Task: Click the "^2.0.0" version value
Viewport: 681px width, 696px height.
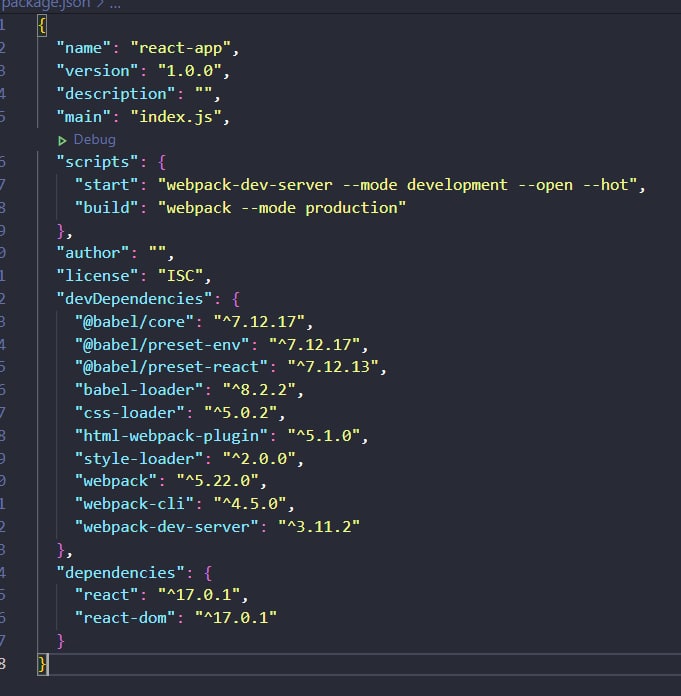Action: tap(259, 459)
